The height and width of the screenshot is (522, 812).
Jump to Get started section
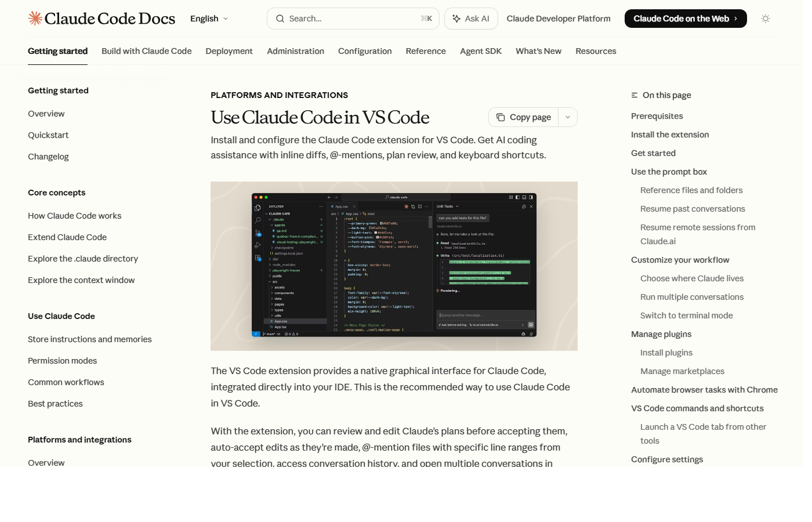pos(653,153)
